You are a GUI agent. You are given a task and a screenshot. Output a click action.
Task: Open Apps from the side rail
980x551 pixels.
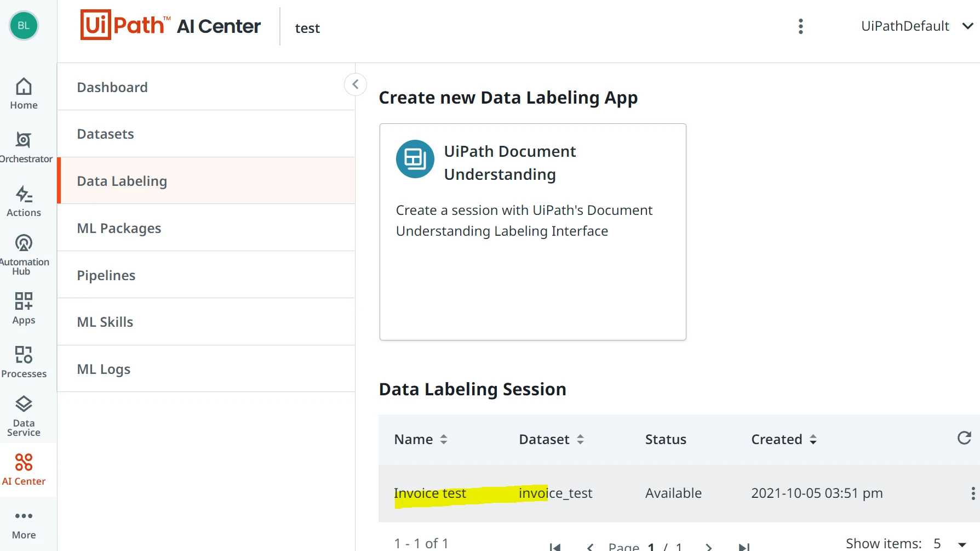(x=24, y=309)
